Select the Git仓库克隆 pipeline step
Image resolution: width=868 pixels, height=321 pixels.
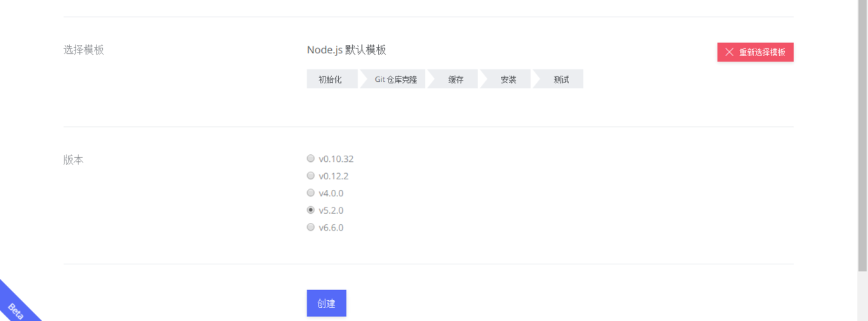click(x=395, y=79)
